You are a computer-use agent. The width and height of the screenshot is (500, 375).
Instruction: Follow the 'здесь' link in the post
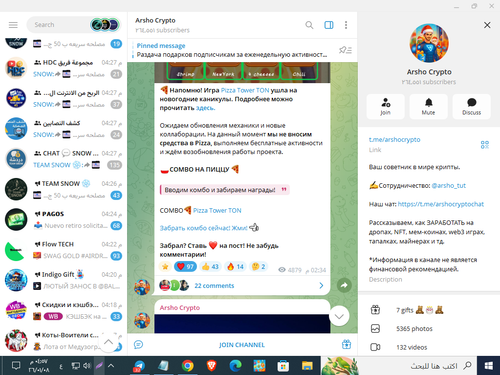205,108
